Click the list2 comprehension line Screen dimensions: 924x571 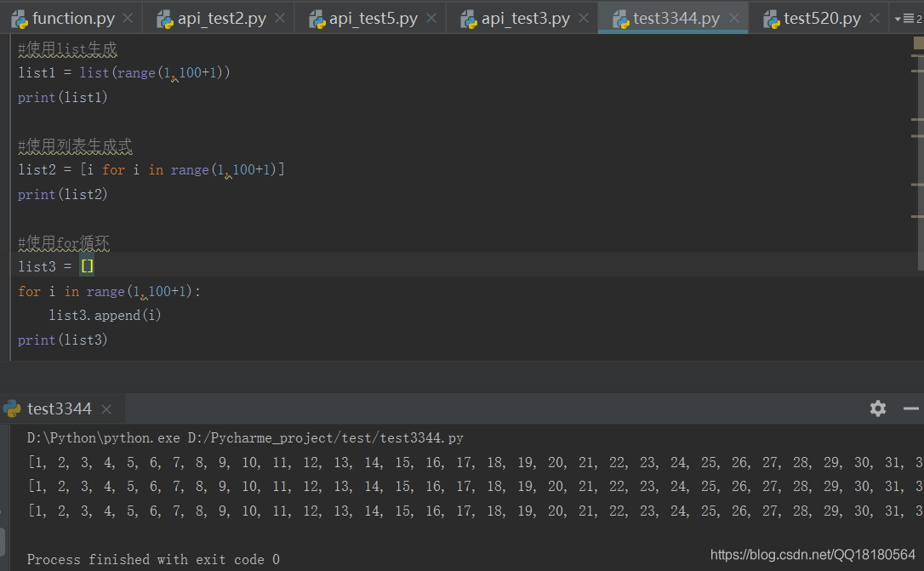[x=151, y=169]
